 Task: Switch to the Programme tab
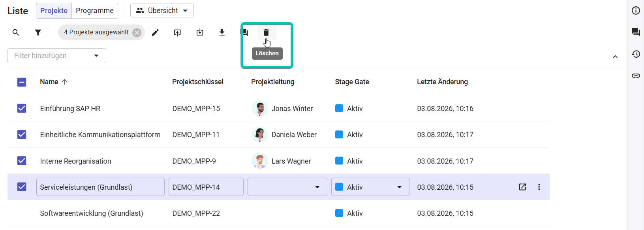(x=95, y=11)
